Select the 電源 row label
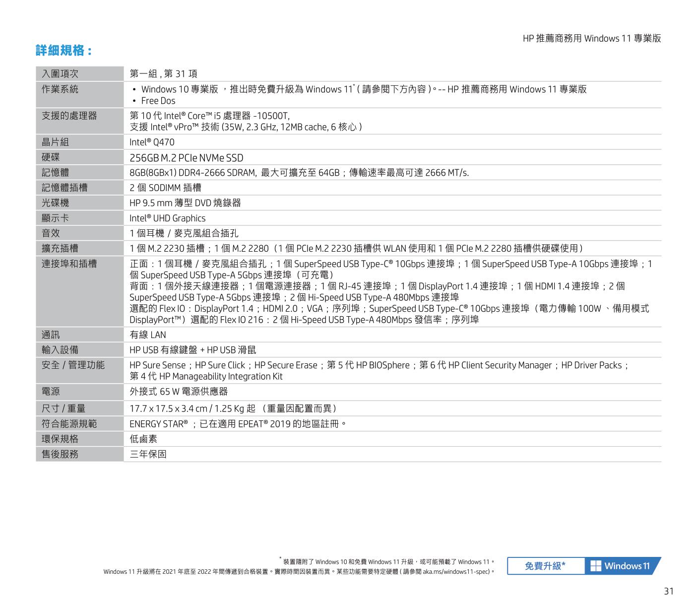 [51, 392]
